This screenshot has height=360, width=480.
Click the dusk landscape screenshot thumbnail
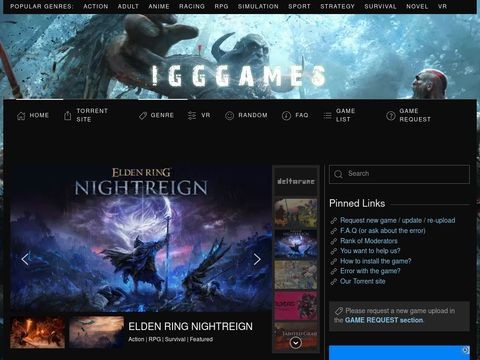pyautogui.click(x=96, y=332)
